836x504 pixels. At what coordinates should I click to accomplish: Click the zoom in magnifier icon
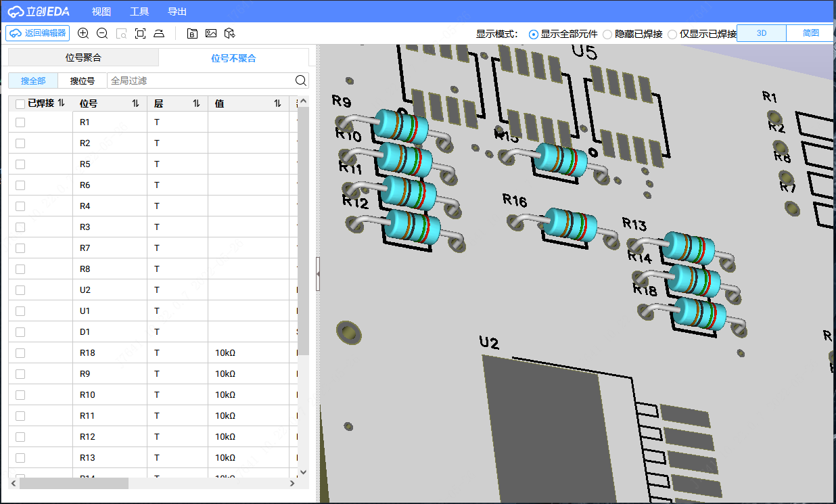[x=83, y=33]
